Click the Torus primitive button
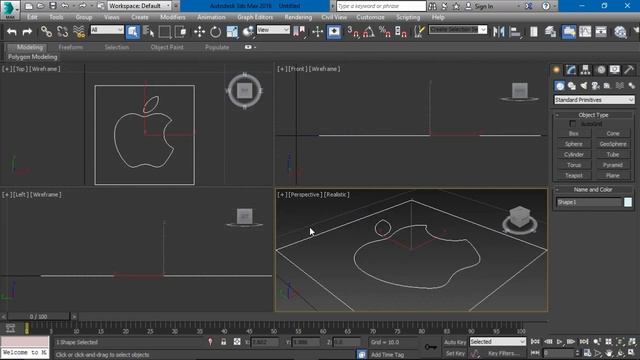Screen dimensions: 640x360 [573, 165]
